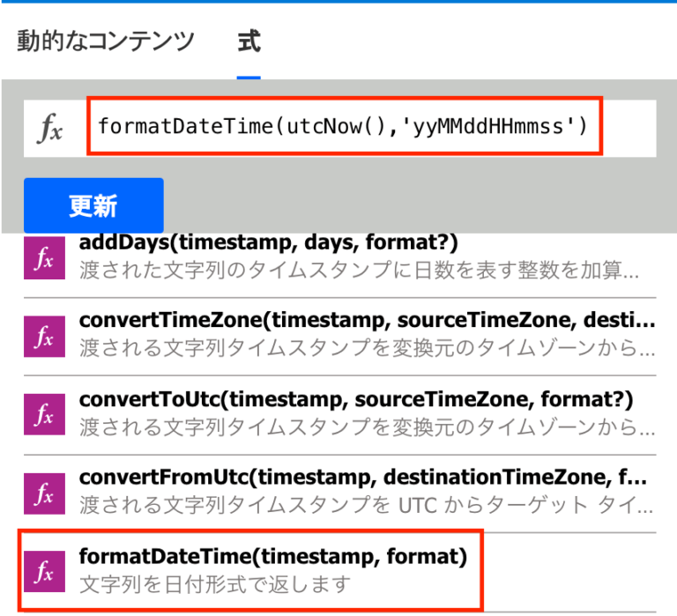Screen dimensions: 677x616
Task: Choose convertTimeZone function from the list
Action: pos(367,320)
